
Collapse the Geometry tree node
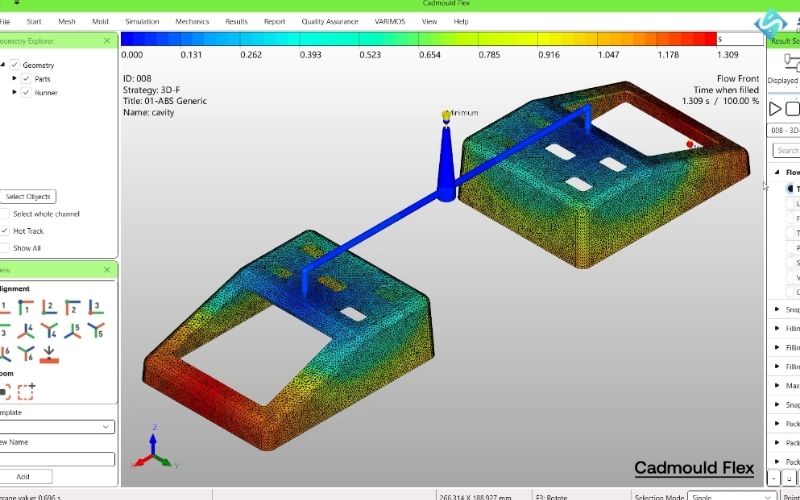(x=3, y=64)
